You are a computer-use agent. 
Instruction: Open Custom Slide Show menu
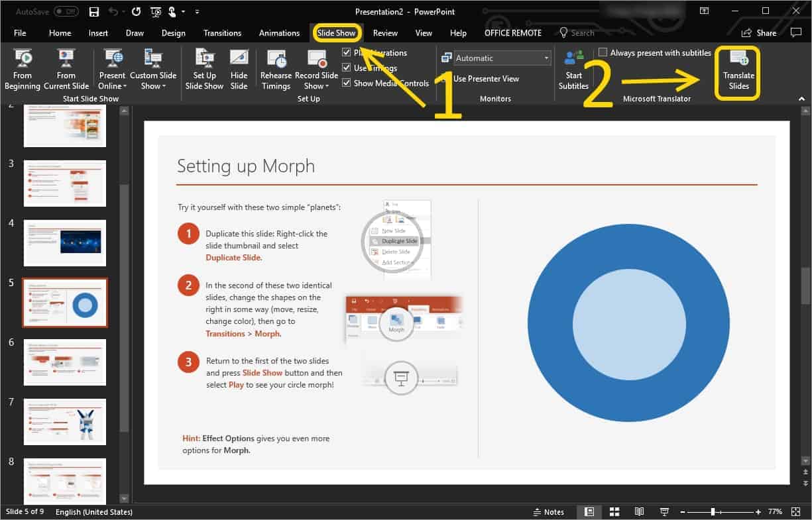[x=153, y=69]
